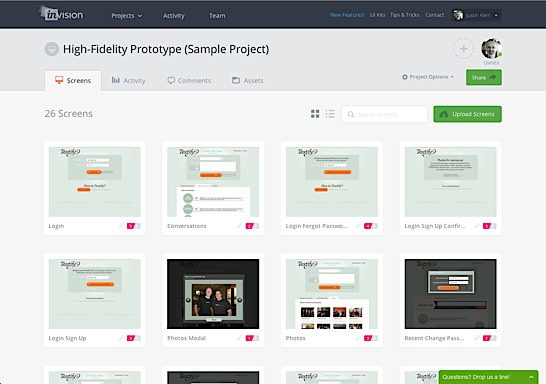This screenshot has height=384, width=546.
Task: Click the Contact link
Action: tap(434, 15)
